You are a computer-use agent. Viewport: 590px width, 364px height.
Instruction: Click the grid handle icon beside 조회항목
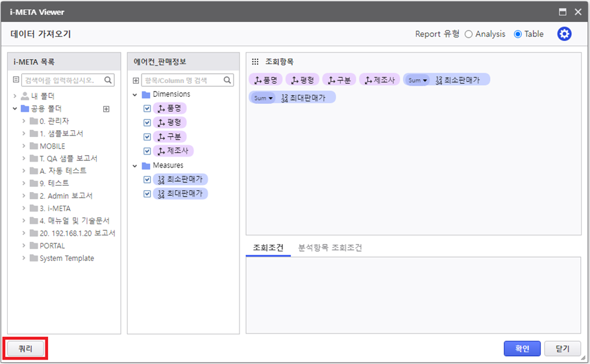[x=256, y=62]
